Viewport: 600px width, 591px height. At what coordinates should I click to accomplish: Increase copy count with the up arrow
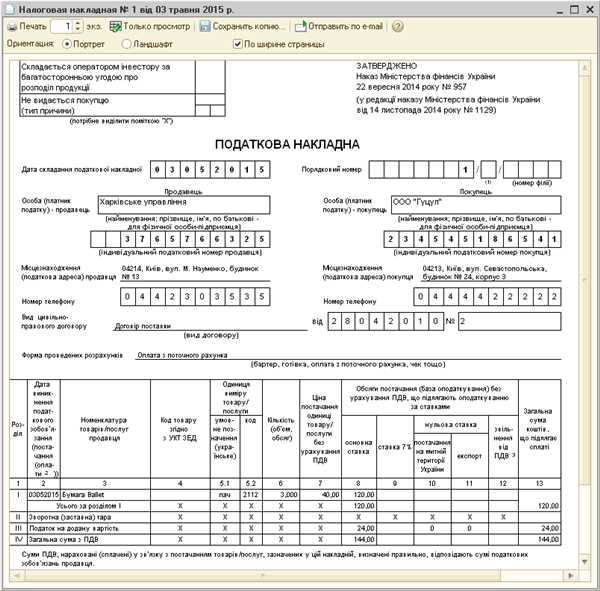click(x=78, y=23)
